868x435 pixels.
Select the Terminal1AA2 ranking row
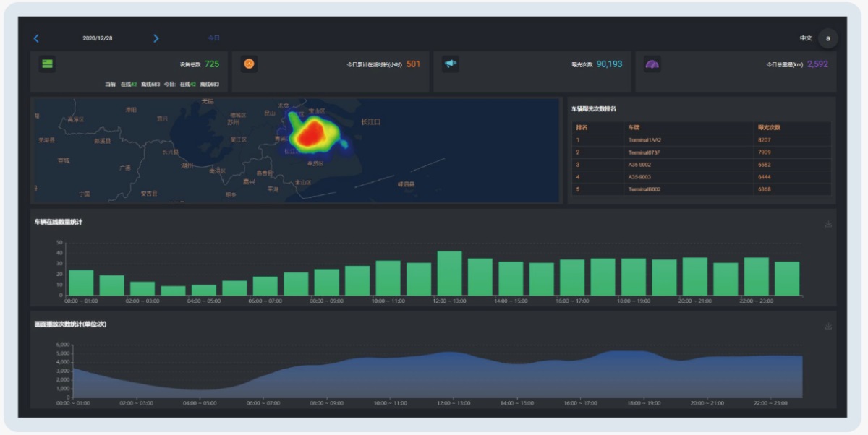[x=644, y=140]
